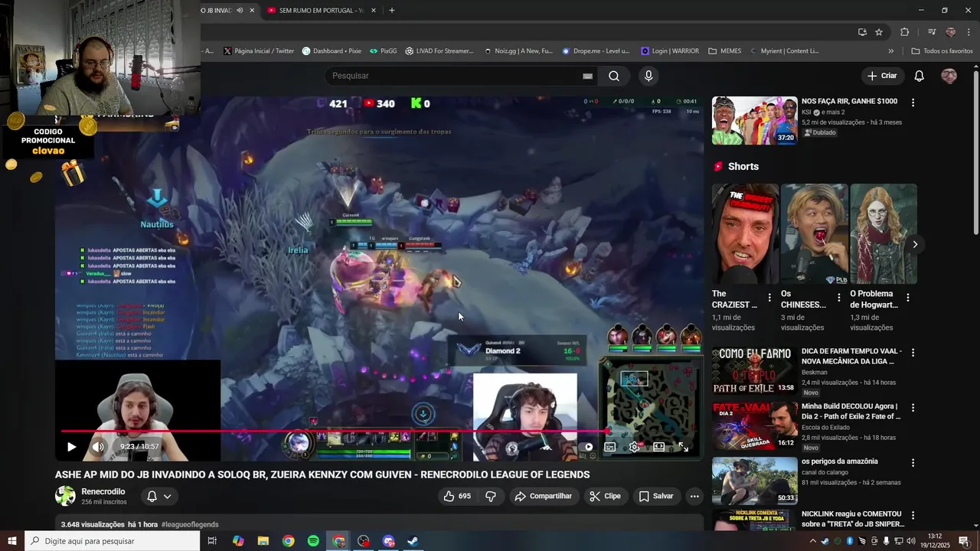
Task: Open YouTube notifications bell
Action: pyautogui.click(x=920, y=76)
